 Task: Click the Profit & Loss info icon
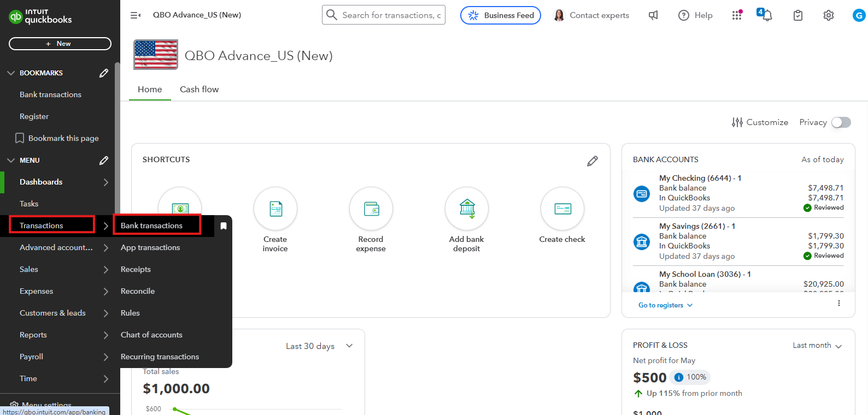click(679, 377)
